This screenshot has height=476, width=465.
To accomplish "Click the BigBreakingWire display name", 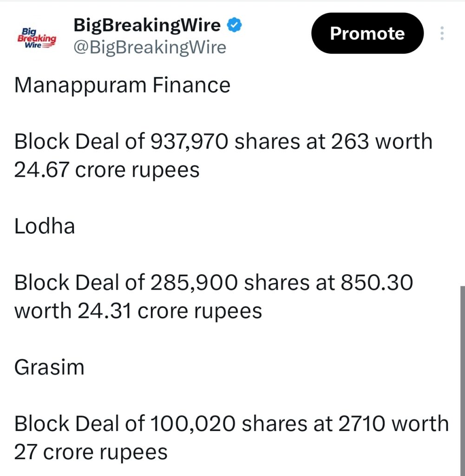I will [x=146, y=25].
